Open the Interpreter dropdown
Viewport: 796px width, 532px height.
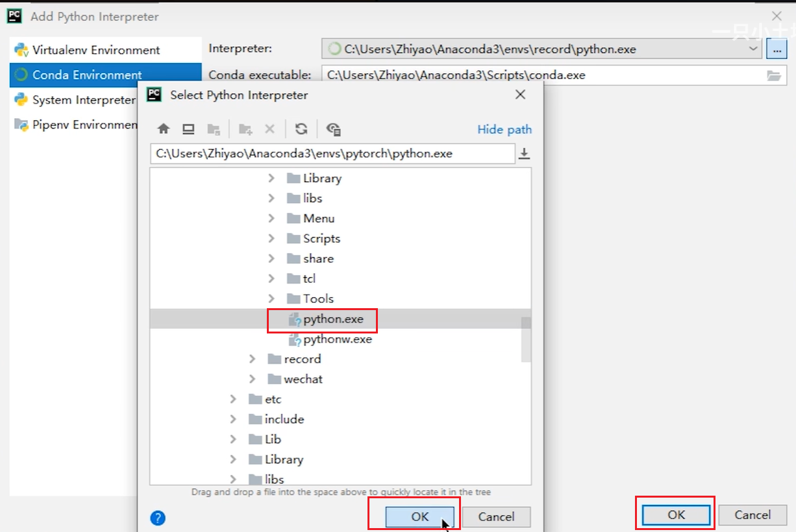point(753,49)
